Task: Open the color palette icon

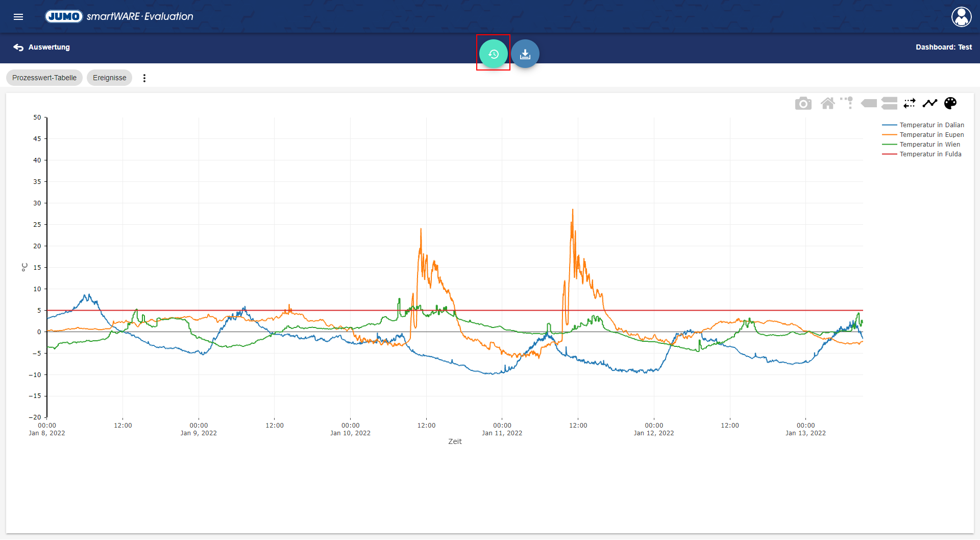Action: pyautogui.click(x=950, y=104)
